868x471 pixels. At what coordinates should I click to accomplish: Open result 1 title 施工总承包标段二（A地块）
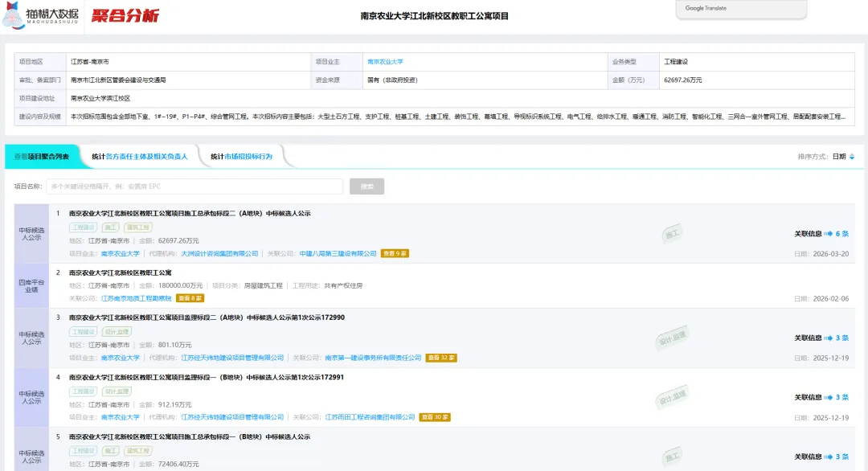tap(190, 213)
